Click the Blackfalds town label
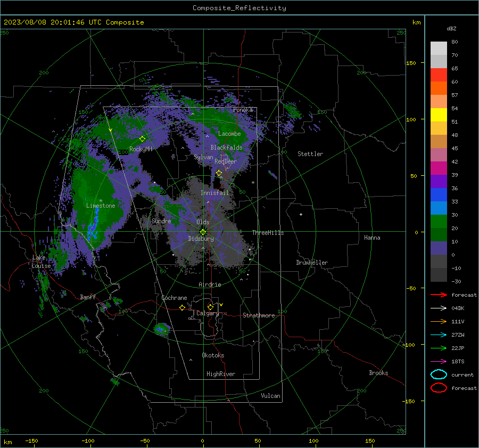The image size is (479, 448). (226, 148)
